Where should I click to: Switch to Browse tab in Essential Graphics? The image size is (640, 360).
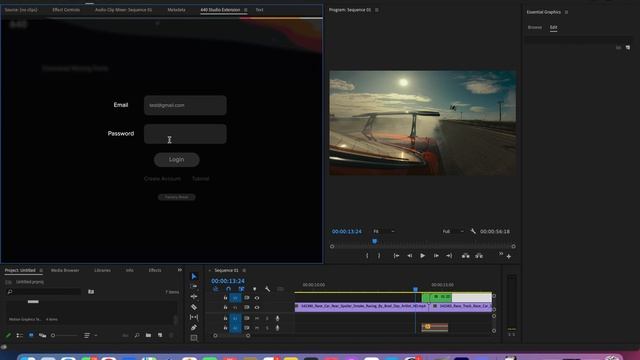tap(535, 27)
